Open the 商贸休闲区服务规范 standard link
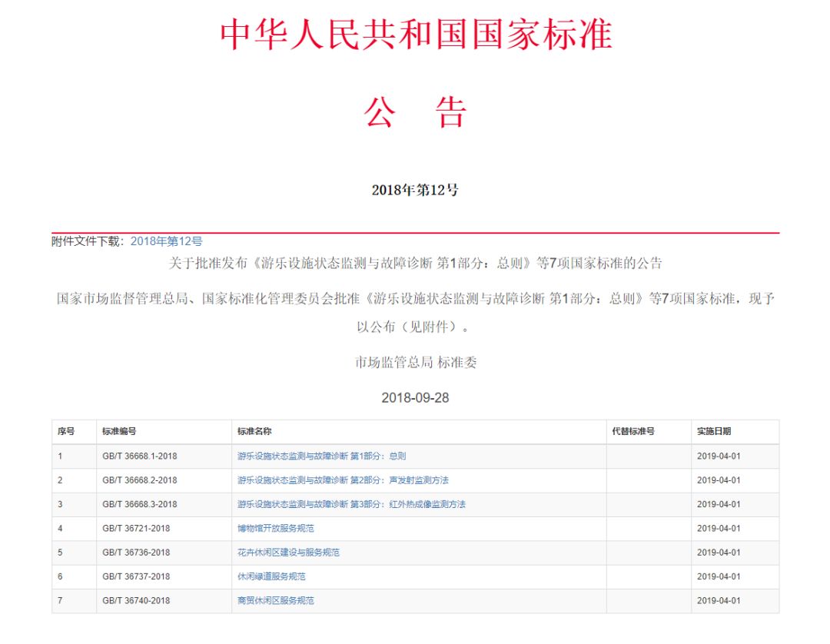 click(275, 601)
